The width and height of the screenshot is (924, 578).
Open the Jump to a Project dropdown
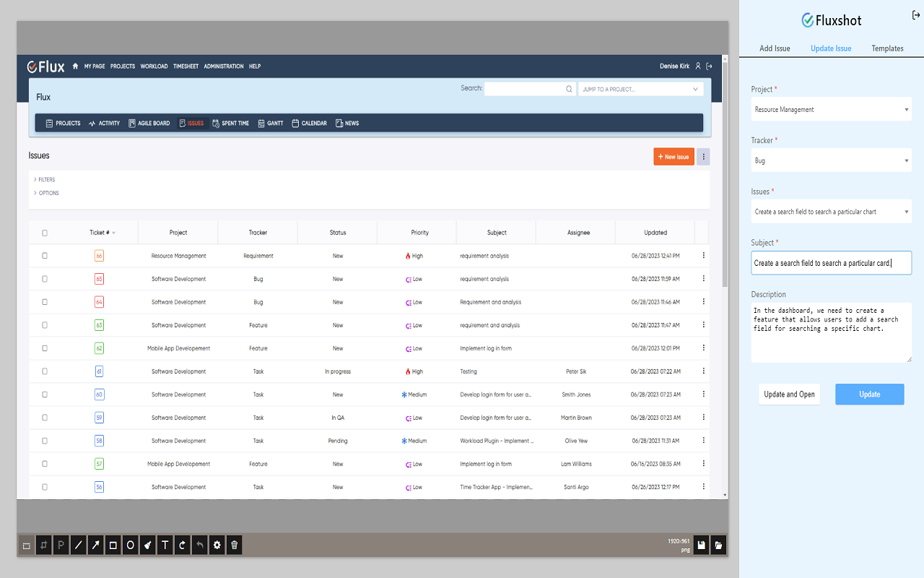point(641,90)
